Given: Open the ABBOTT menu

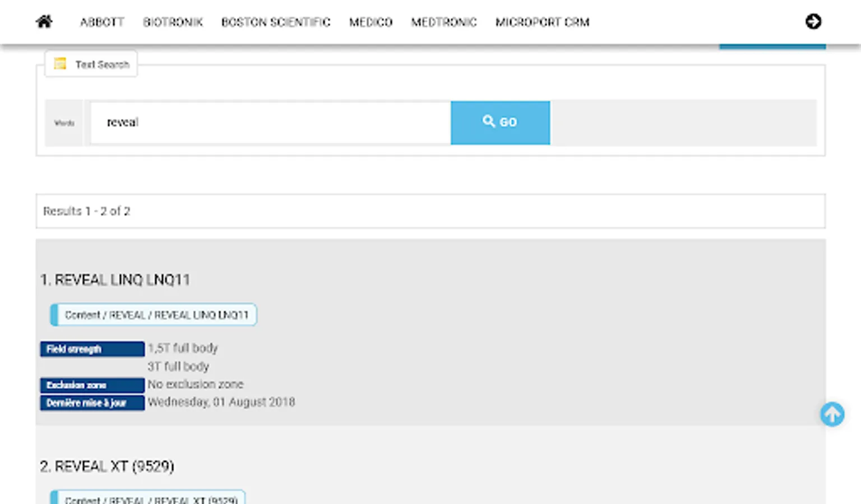Looking at the screenshot, I should [x=102, y=22].
